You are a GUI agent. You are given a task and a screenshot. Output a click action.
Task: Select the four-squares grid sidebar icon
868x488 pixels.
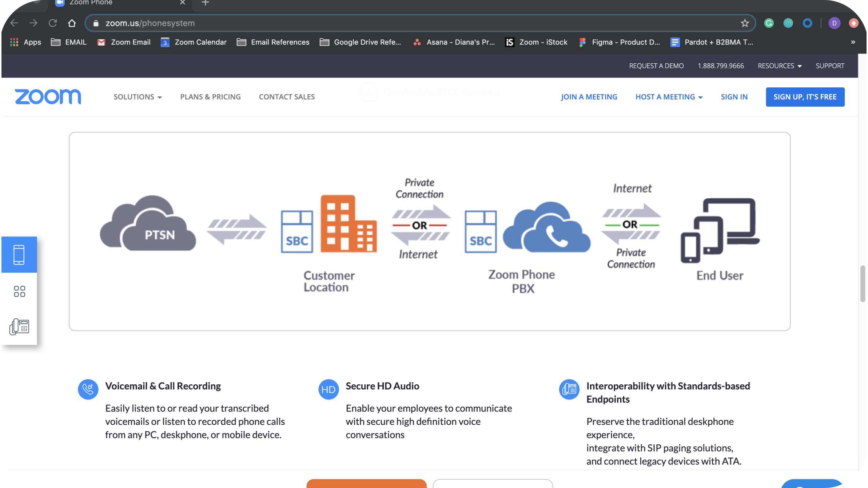[19, 291]
